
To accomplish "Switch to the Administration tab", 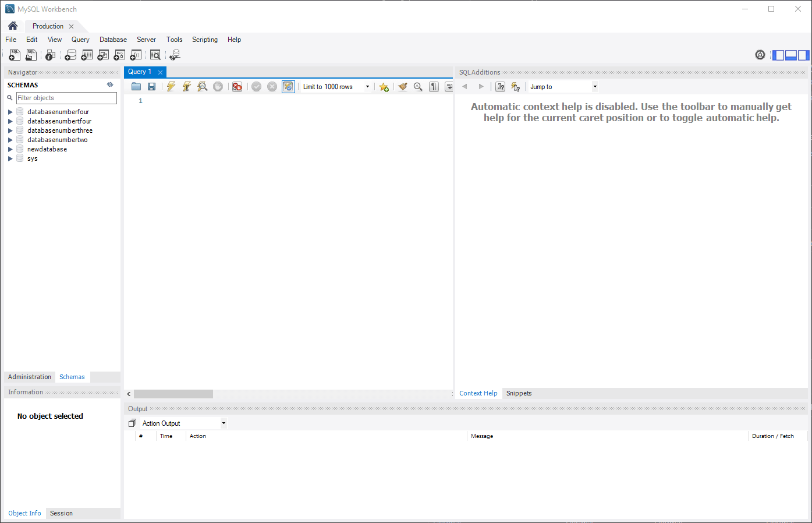I will coord(30,377).
